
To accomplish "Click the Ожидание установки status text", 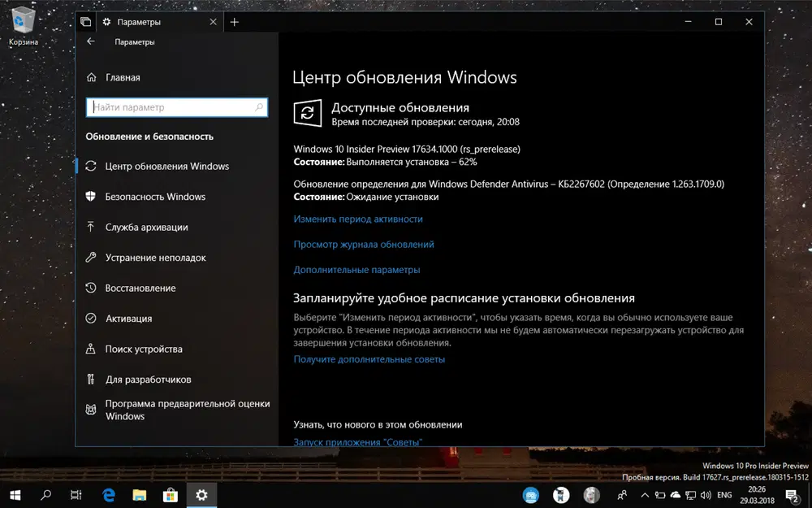I will pos(392,197).
